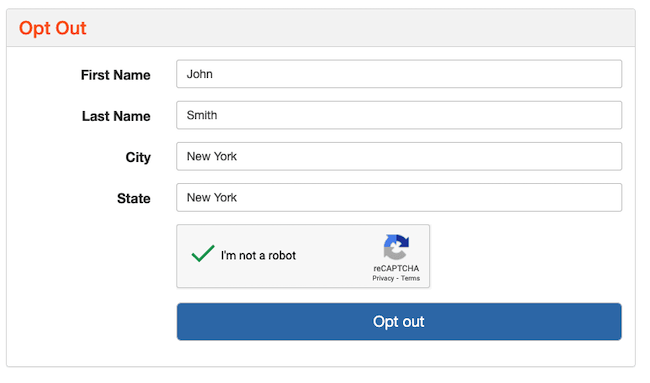Toggle the green checkmark reCAPTCHA checkbox

coord(203,253)
